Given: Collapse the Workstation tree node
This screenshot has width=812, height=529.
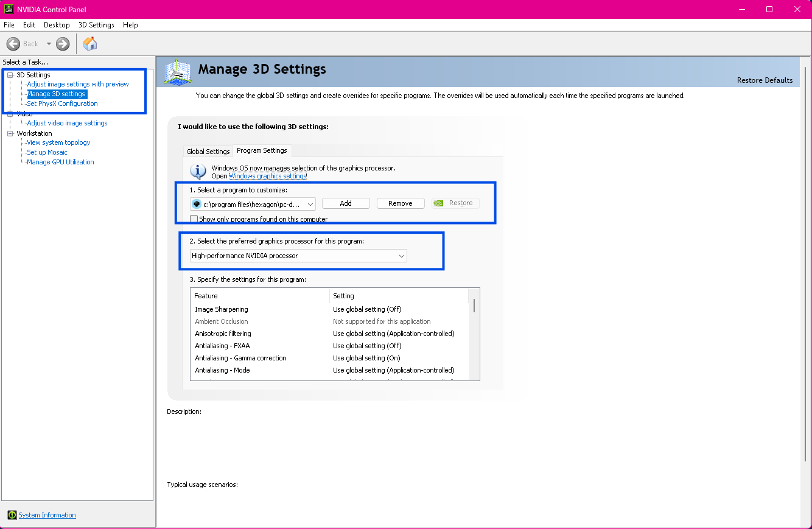Looking at the screenshot, I should tap(10, 133).
